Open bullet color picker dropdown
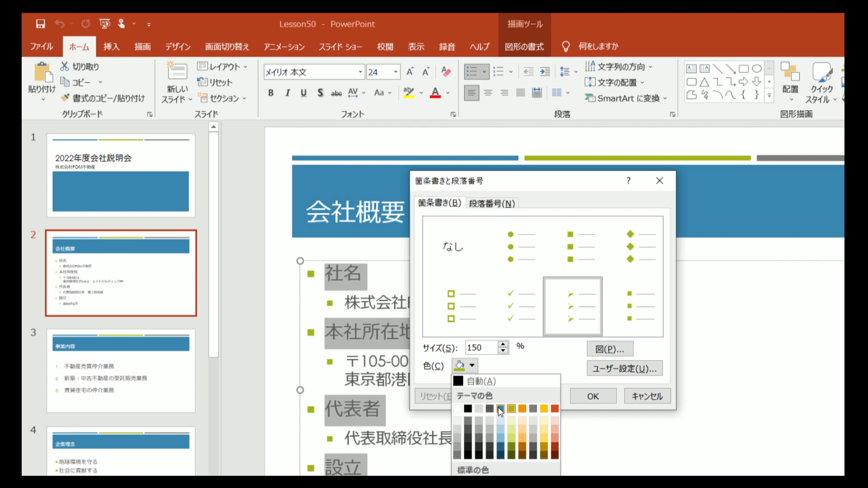 pyautogui.click(x=472, y=365)
